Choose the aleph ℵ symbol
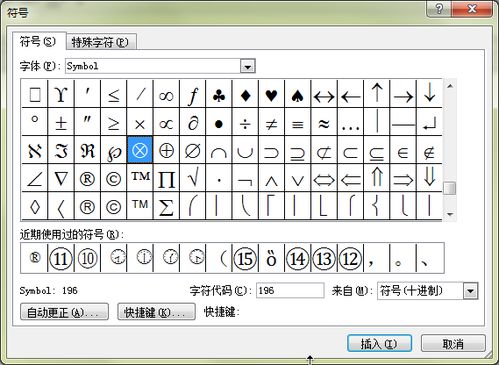499x365 pixels. click(35, 150)
